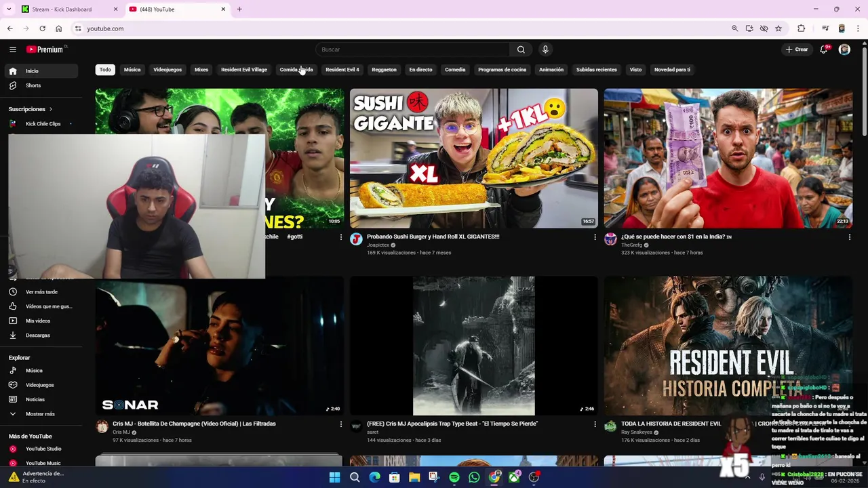
Task: Open Ray Snakeyes channel link
Action: click(637, 432)
